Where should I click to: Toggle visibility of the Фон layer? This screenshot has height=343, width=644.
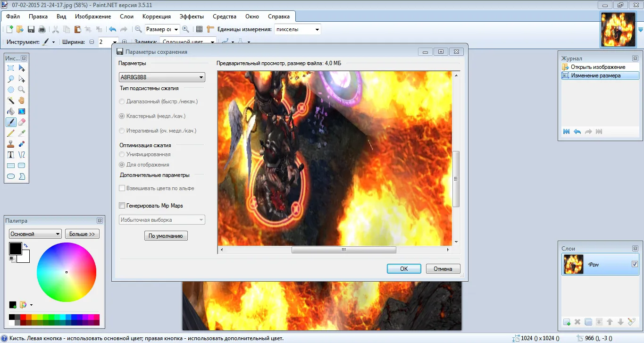point(635,264)
